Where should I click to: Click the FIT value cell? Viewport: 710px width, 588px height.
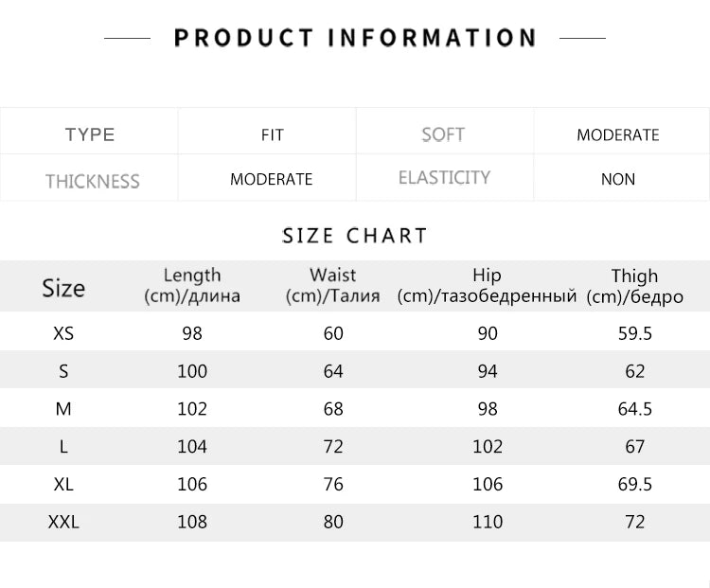point(272,135)
